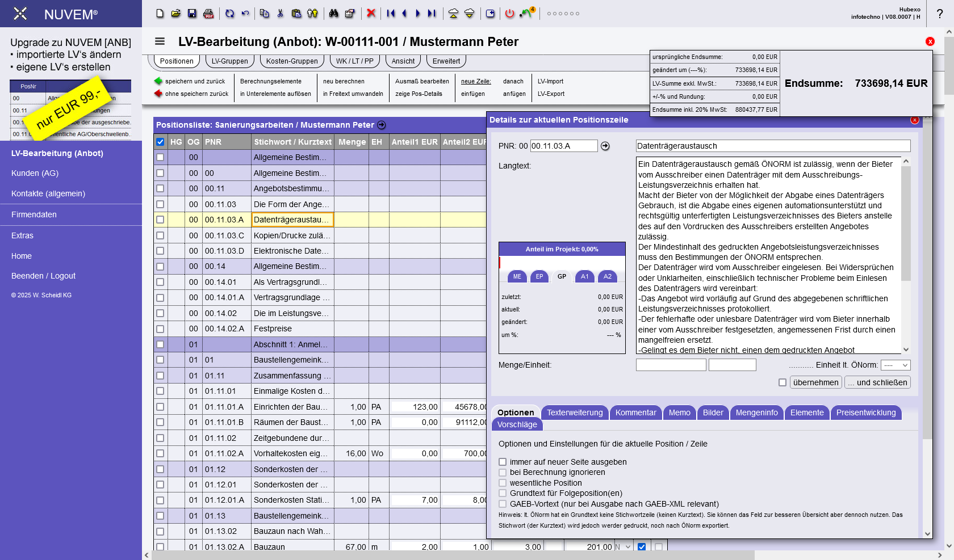This screenshot has width=954, height=560.
Task: Open the Memo tab
Action: [679, 412]
